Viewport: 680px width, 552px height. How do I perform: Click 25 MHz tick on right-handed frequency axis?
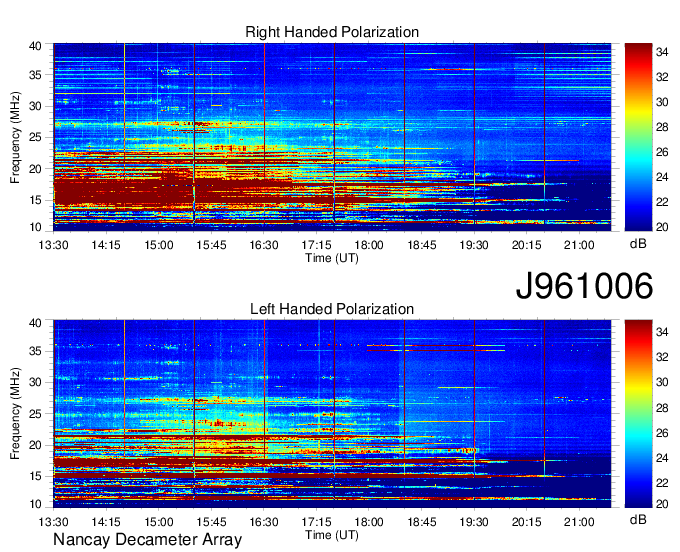tap(35, 137)
